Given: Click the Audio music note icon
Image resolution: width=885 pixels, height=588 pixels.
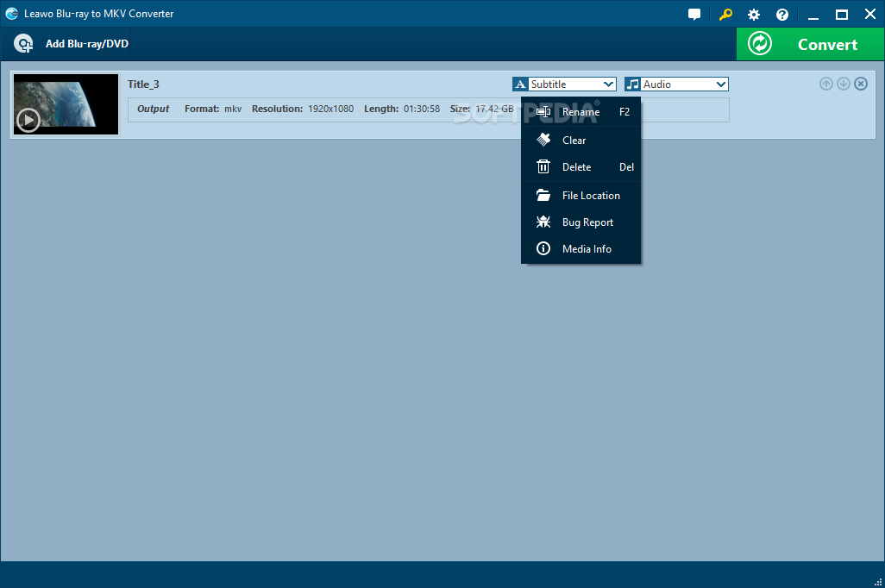Looking at the screenshot, I should pos(633,84).
